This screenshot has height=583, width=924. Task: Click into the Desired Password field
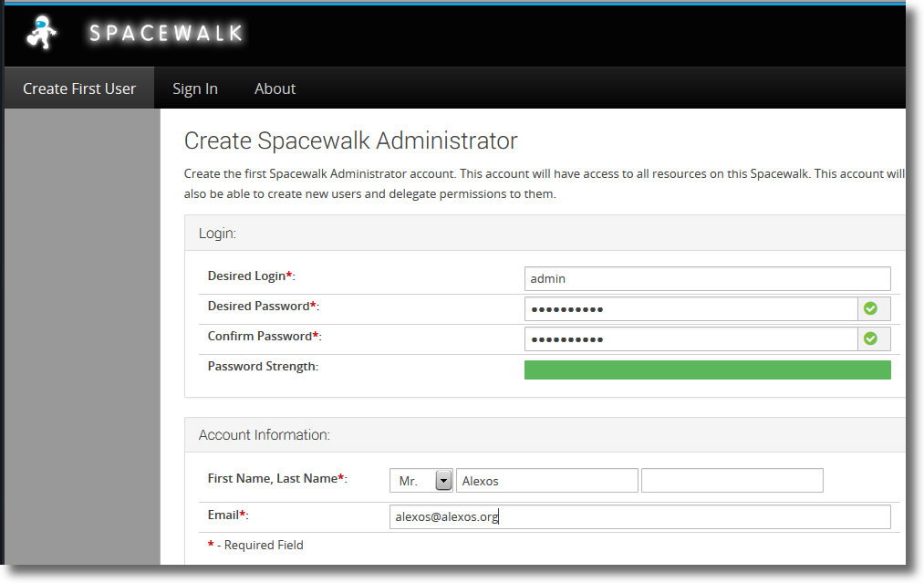point(690,309)
